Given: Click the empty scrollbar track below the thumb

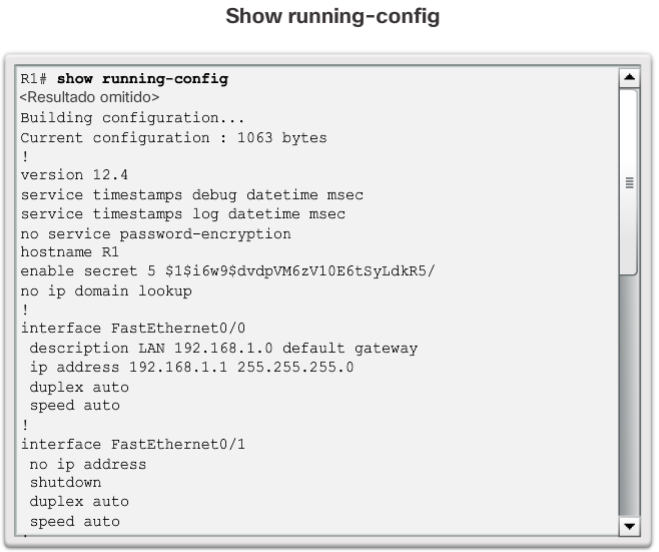Looking at the screenshot, I should (x=628, y=400).
